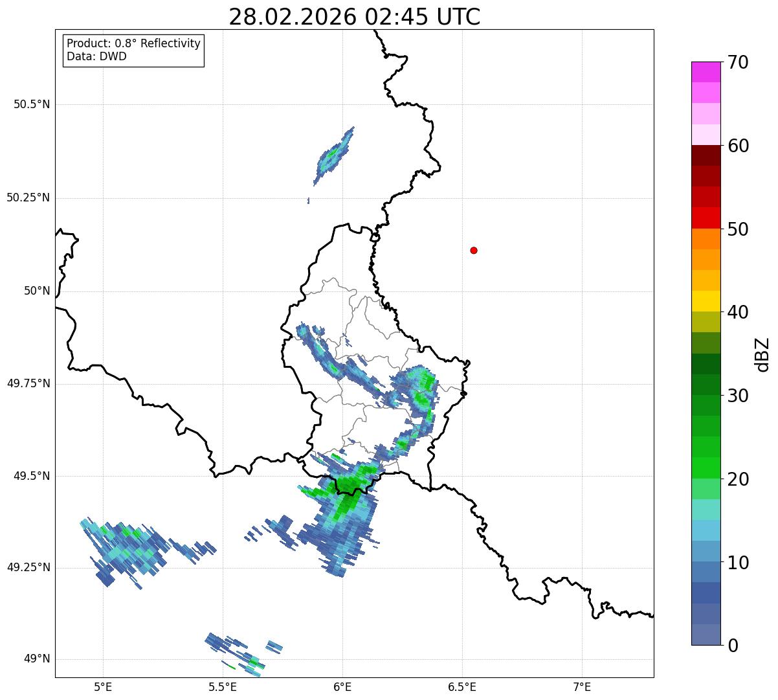Click the 50.25°N latitude label

pos(28,198)
